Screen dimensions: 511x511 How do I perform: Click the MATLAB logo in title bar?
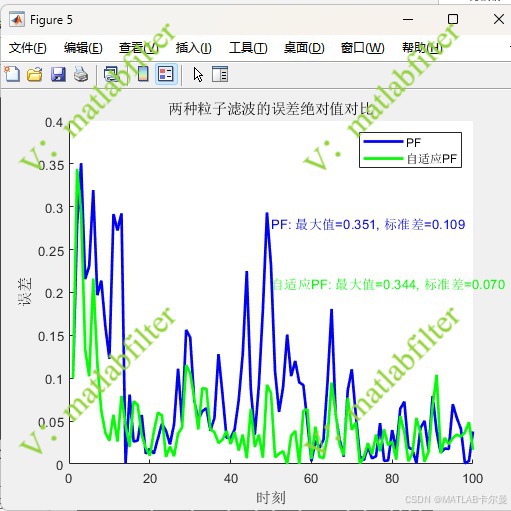17,20
